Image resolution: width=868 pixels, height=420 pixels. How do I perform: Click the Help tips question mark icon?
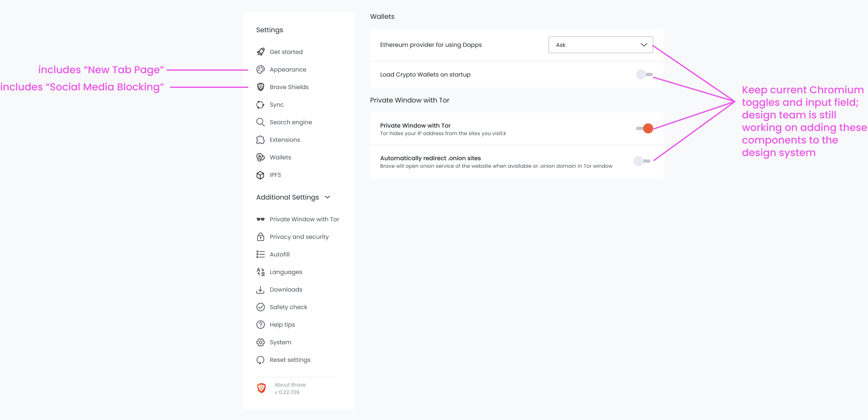click(x=260, y=325)
